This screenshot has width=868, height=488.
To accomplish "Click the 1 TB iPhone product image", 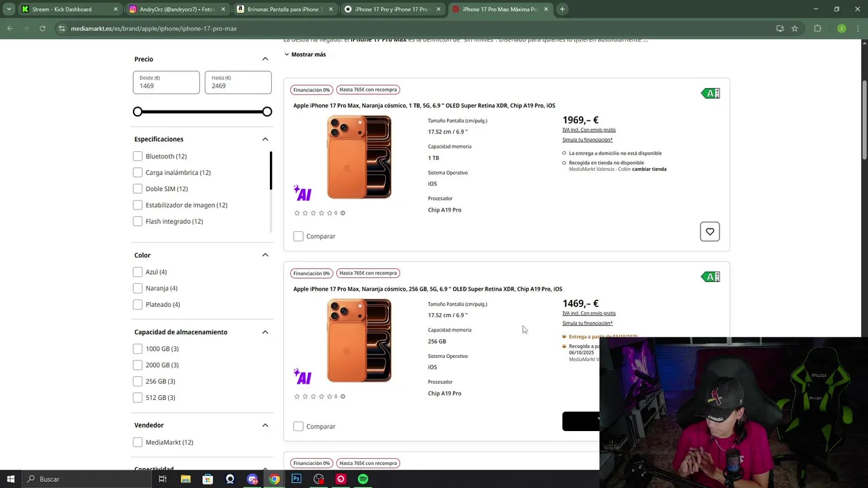I will 359,157.
